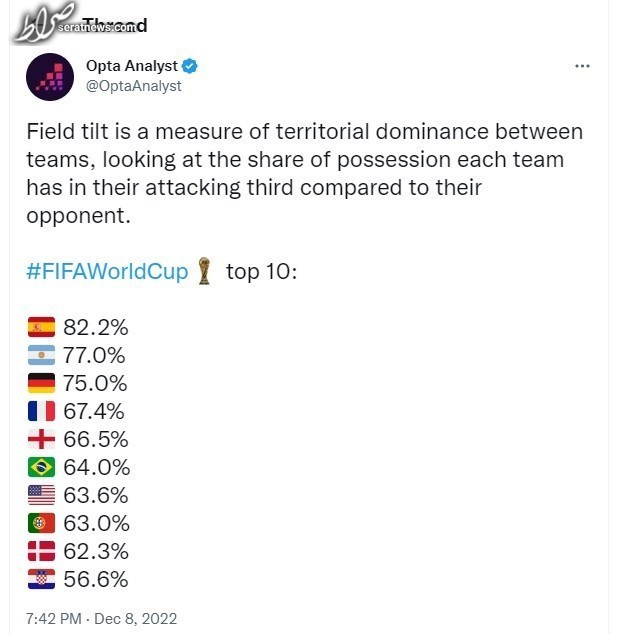Click the 82.2% field tilt value
This screenshot has height=634, width=618.
(95, 327)
